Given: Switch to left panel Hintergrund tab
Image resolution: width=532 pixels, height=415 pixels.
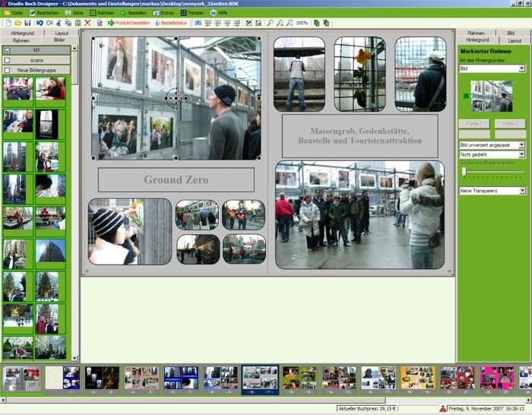Looking at the screenshot, I should [x=22, y=33].
